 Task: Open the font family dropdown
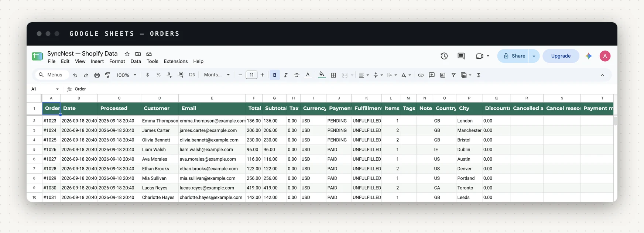click(x=217, y=75)
